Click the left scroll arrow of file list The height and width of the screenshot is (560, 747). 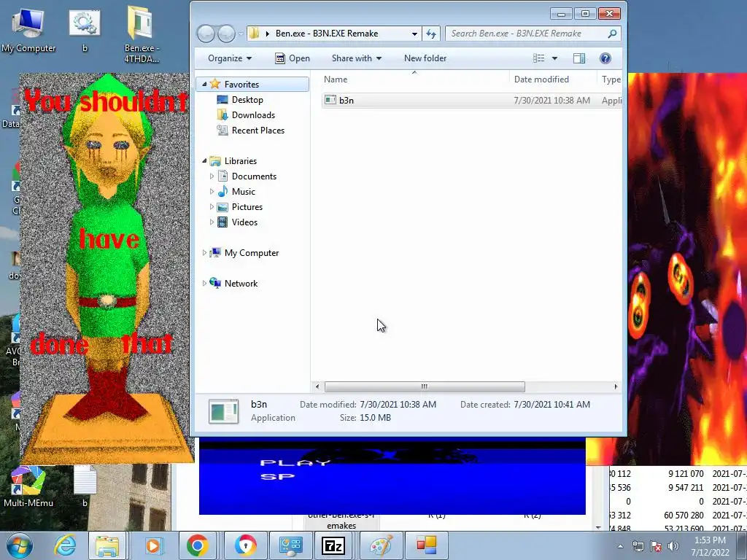tap(317, 386)
